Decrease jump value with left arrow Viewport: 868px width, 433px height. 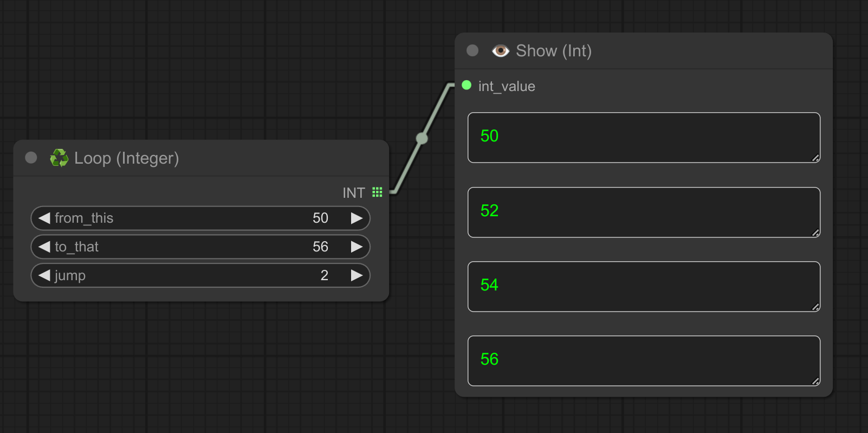point(44,276)
